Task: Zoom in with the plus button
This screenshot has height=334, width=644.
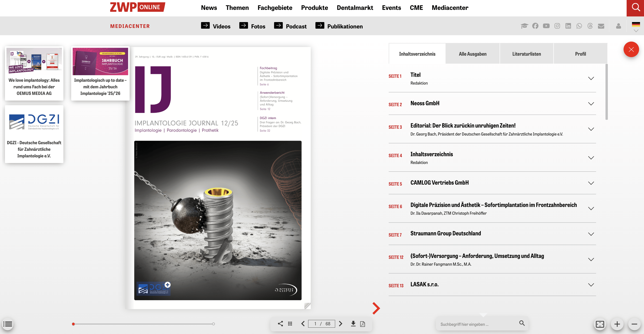Action: coord(617,324)
